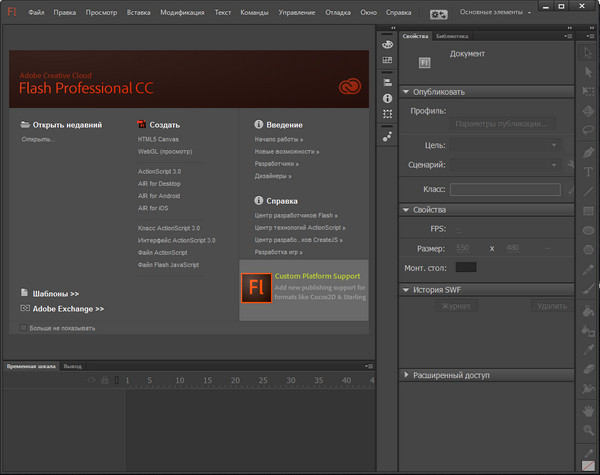The height and width of the screenshot is (475, 600).
Task: Click 'Параметры публикации...' button
Action: (502, 124)
